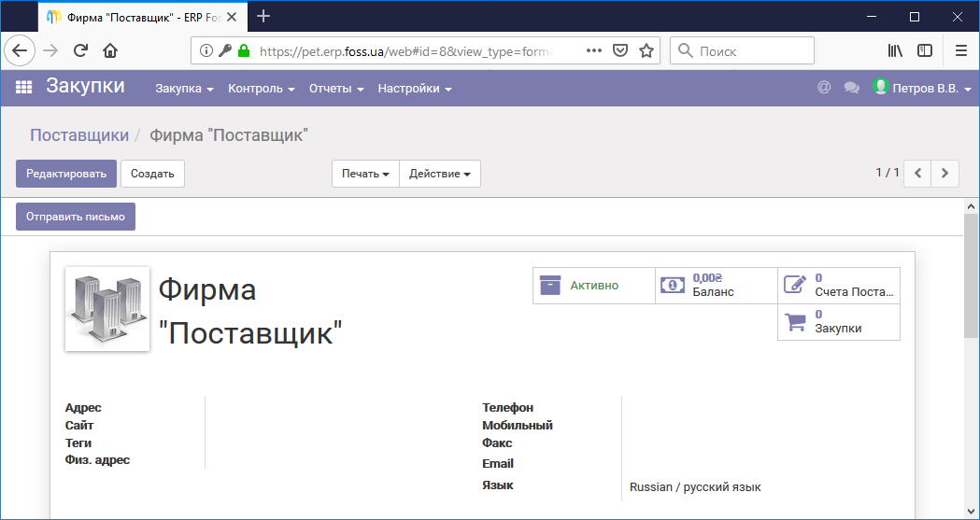
Task: Click the company building logo image
Action: click(107, 308)
